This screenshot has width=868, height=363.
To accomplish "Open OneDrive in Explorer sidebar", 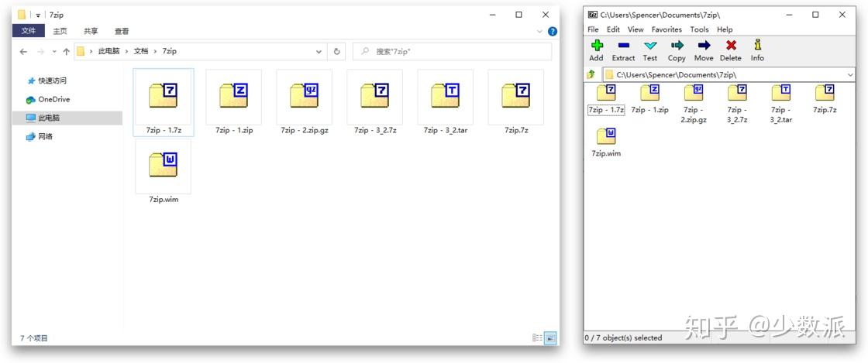I will 47,99.
